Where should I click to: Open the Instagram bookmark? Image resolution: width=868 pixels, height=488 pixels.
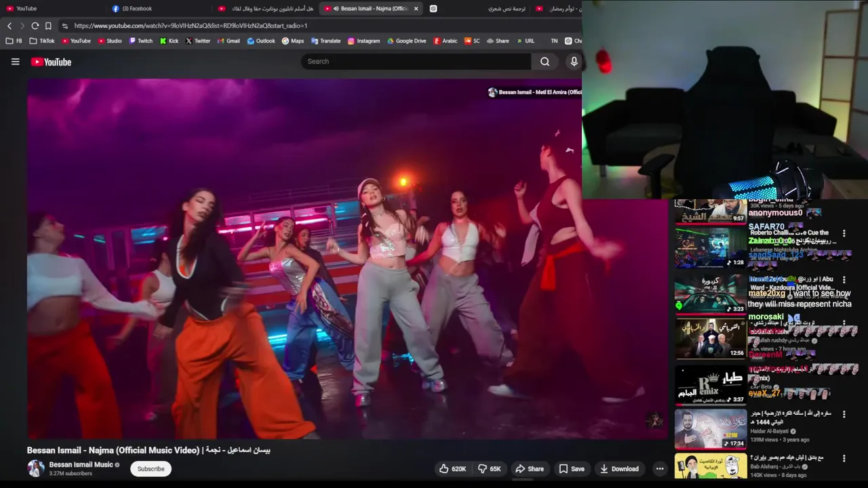[x=363, y=41]
